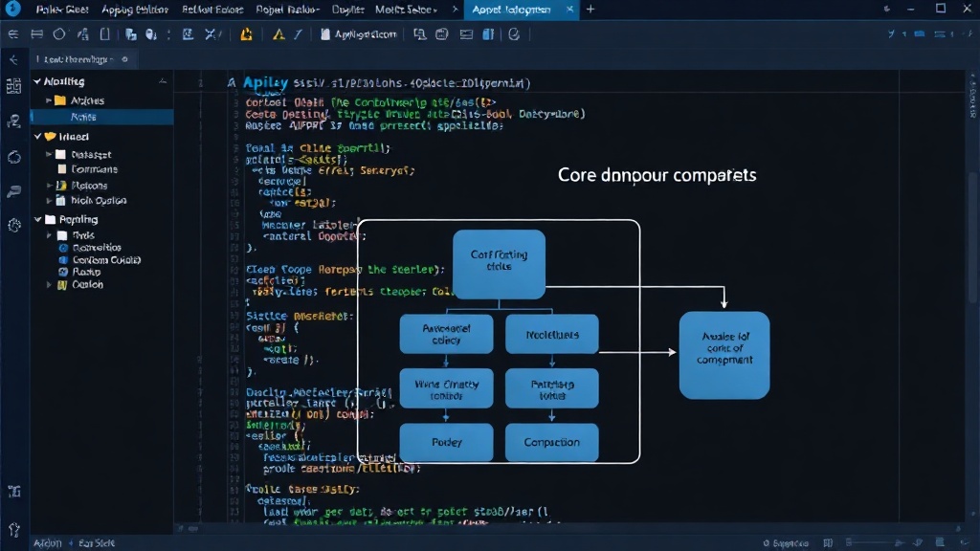Expand the Datasget folder arrow
Viewport: 980px width, 551px height.
point(49,154)
